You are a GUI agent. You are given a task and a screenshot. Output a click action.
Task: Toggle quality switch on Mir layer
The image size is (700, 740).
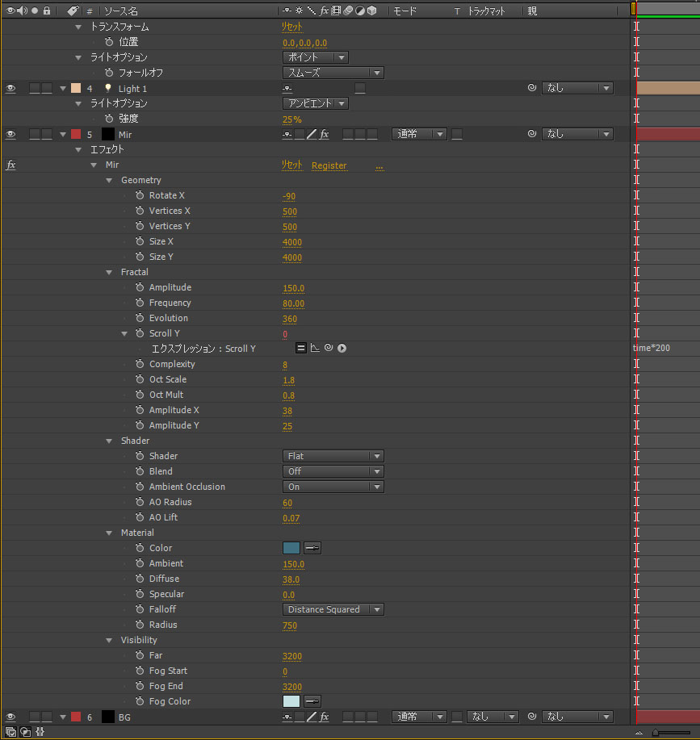click(312, 135)
